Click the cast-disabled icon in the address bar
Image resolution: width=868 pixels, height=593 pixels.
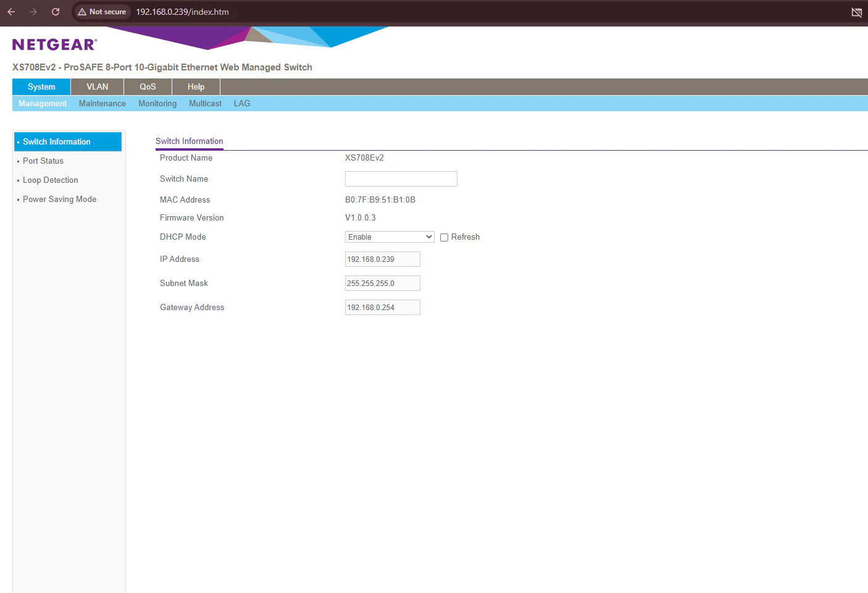(x=856, y=12)
